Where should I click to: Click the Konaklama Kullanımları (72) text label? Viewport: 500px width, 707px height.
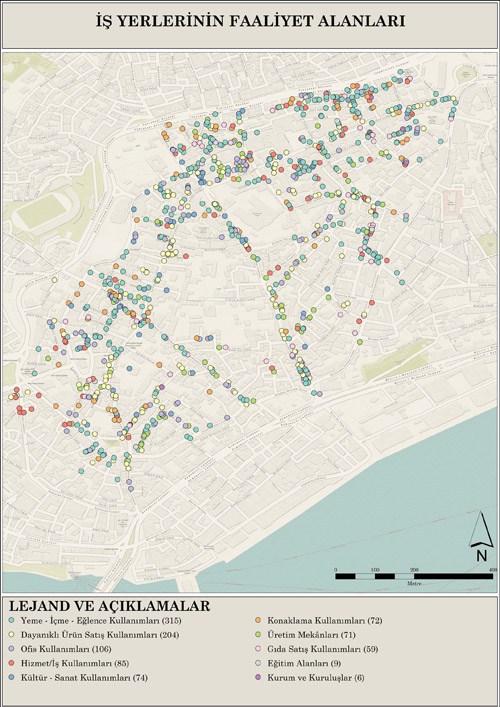(325, 621)
